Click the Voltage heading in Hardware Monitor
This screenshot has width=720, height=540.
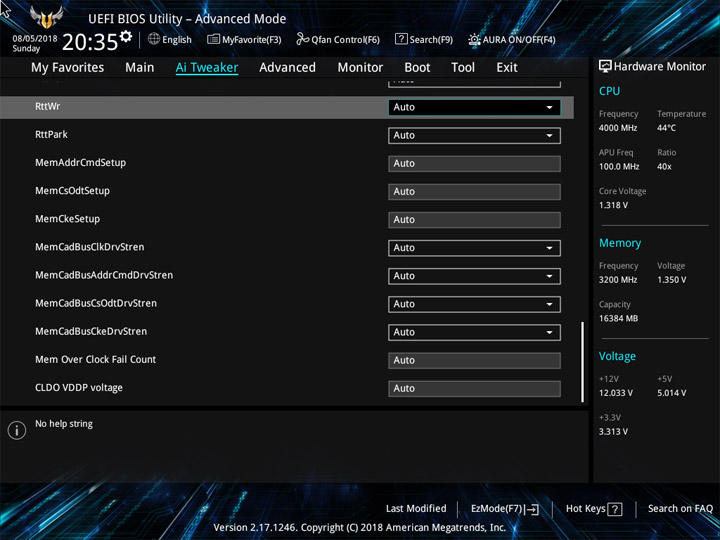617,356
